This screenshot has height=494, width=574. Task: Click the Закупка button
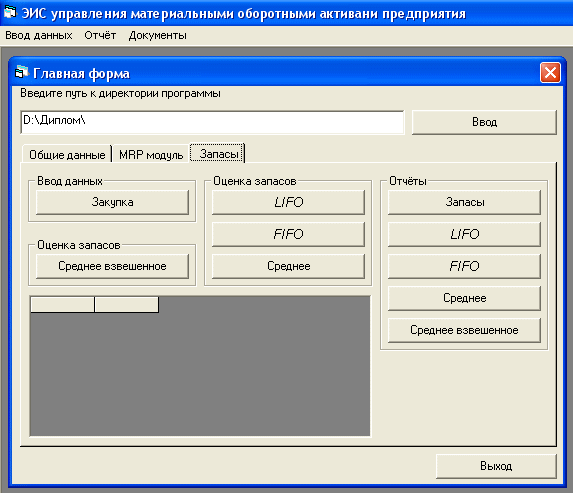coord(112,202)
